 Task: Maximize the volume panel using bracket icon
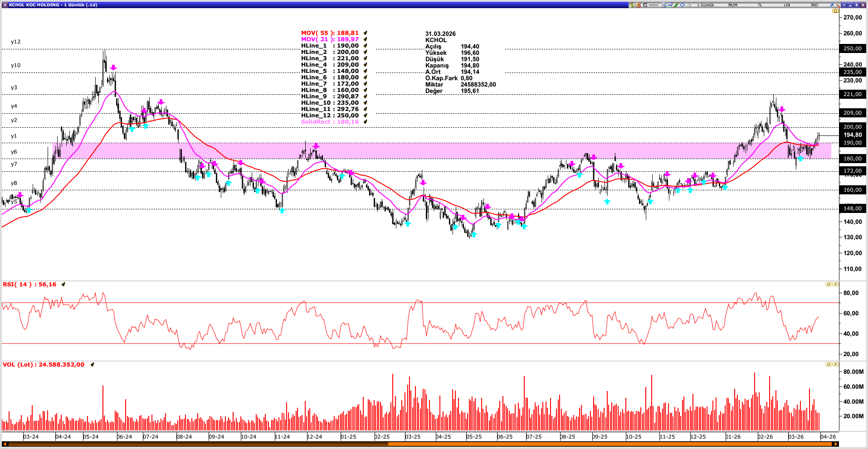829,364
